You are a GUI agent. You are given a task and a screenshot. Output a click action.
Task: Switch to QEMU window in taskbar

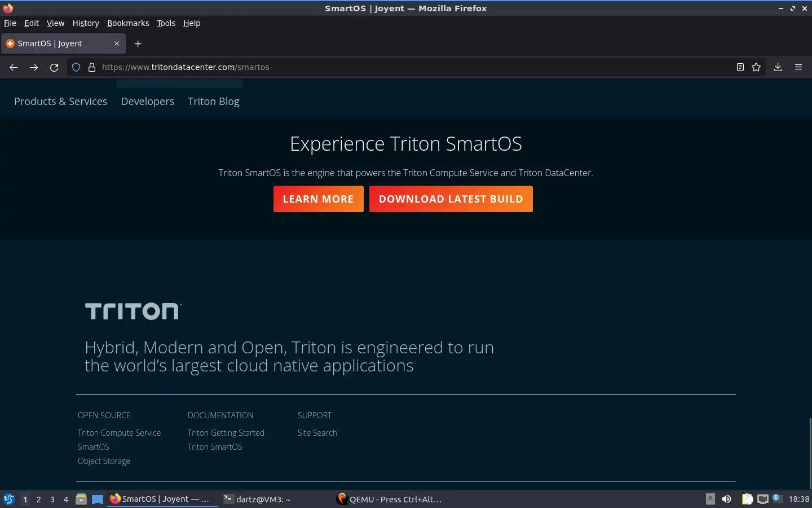[389, 499]
